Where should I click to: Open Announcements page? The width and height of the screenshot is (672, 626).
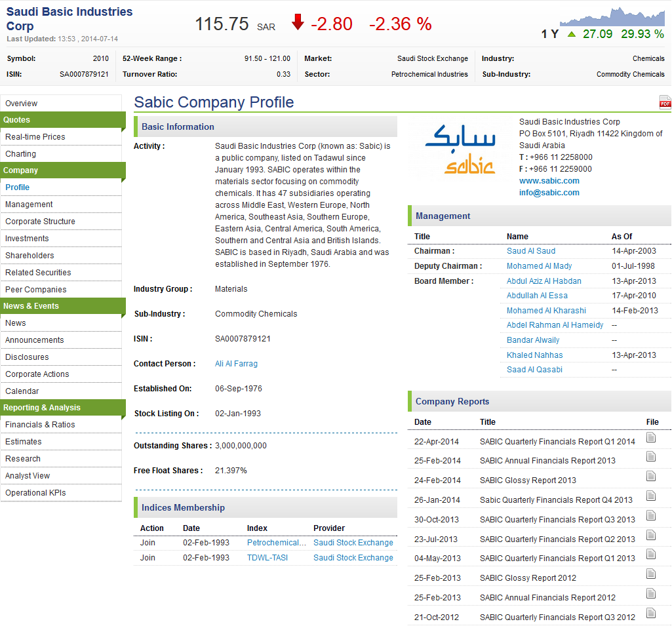pos(61,340)
